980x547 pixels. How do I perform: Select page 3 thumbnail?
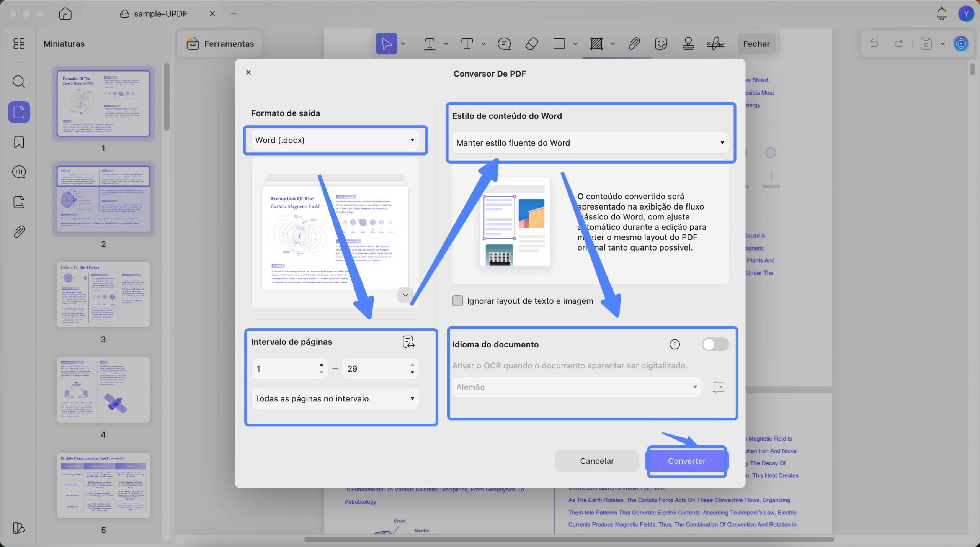pyautogui.click(x=103, y=294)
